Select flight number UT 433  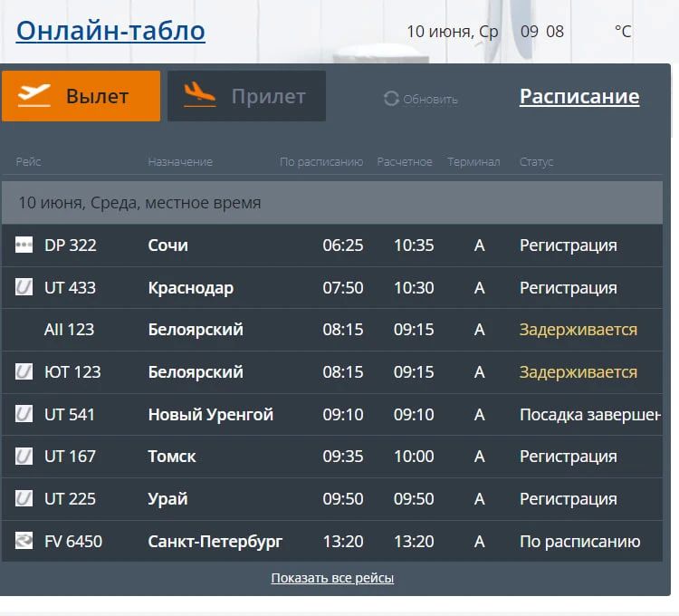click(70, 288)
